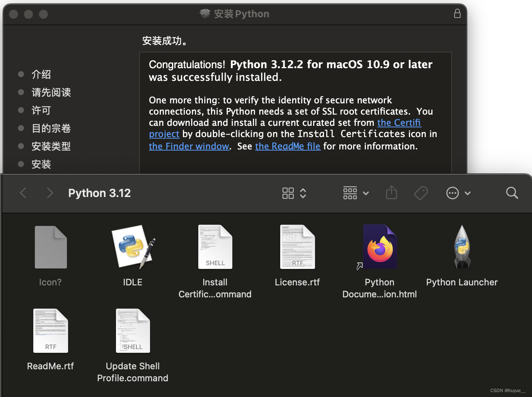Select the License.rtf file icon

pyautogui.click(x=297, y=247)
